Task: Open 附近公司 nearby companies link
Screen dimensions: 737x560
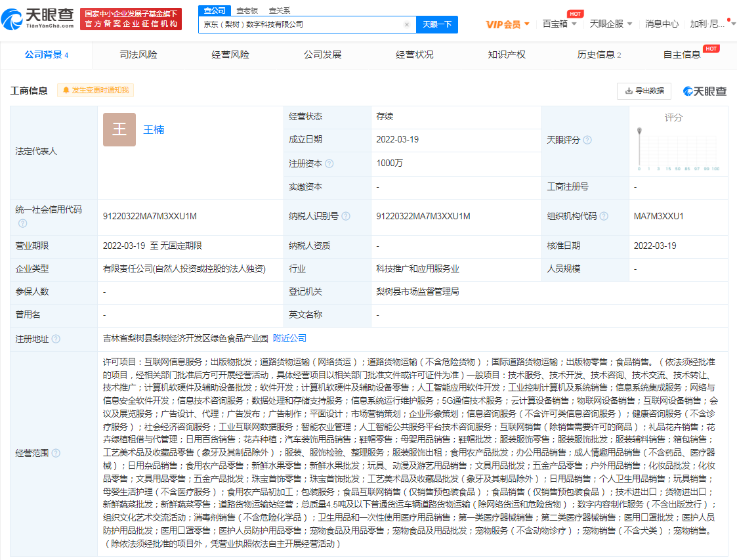Action: point(289,339)
